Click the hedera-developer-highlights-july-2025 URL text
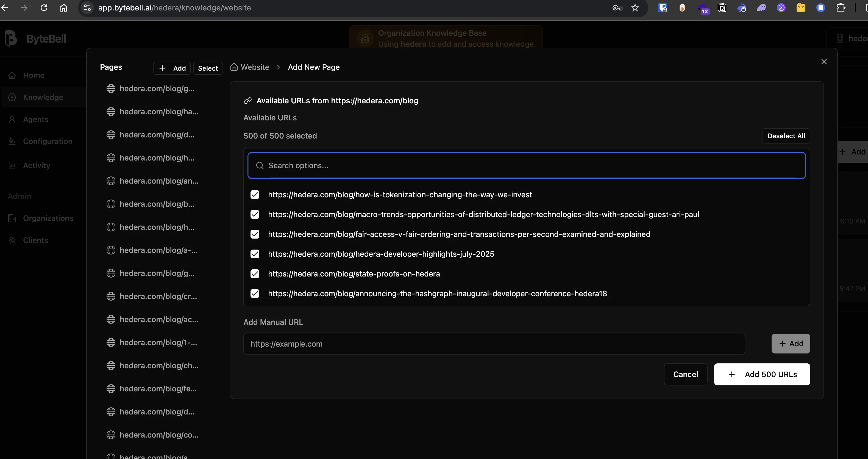This screenshot has height=459, width=868. pyautogui.click(x=381, y=254)
